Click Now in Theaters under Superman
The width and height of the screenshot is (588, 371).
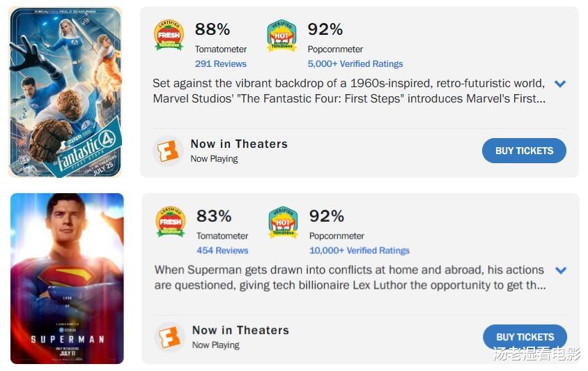[x=240, y=331]
